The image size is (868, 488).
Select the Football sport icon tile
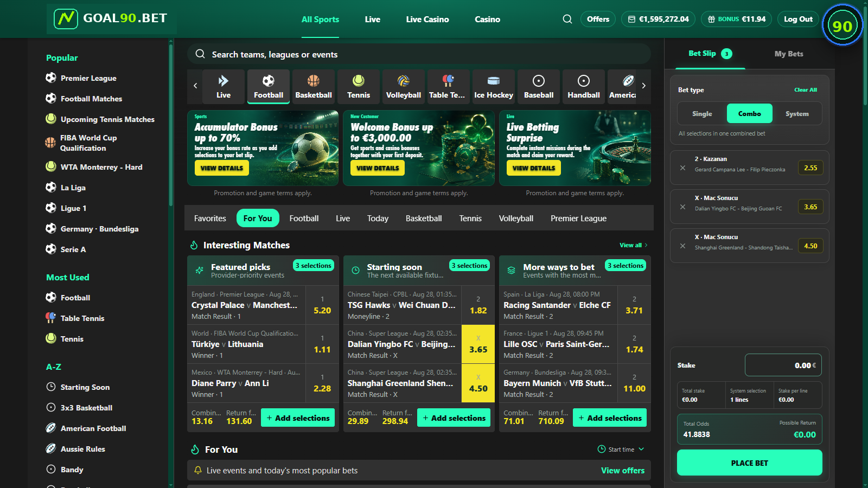tap(269, 86)
